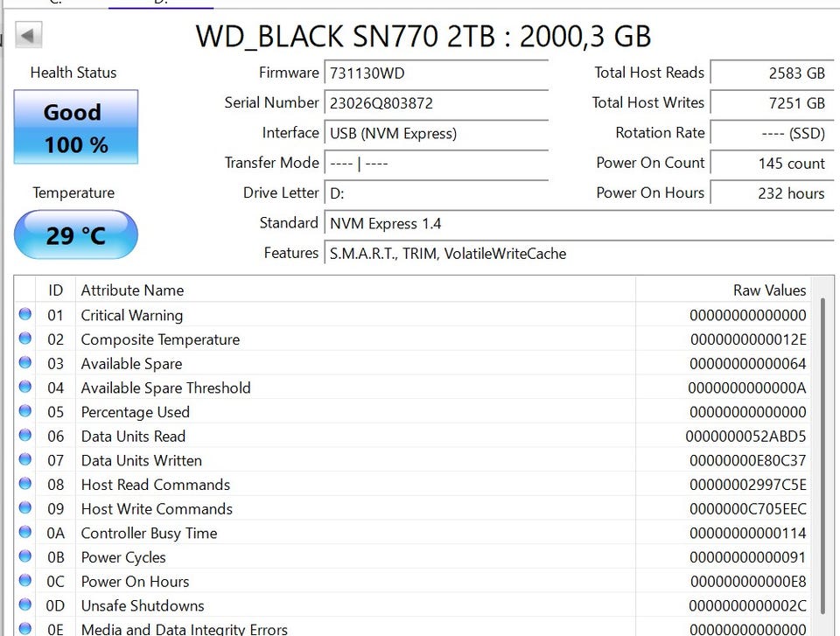840x636 pixels.
Task: Select the Percentage Used attribute name
Action: (x=135, y=412)
